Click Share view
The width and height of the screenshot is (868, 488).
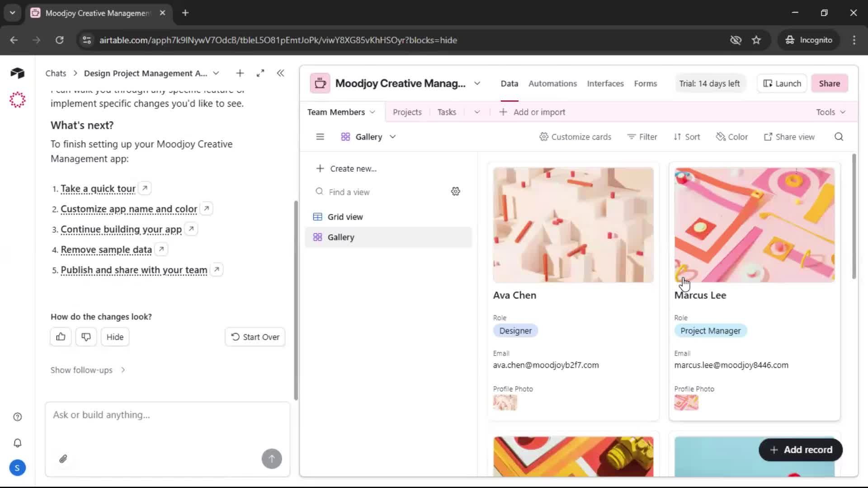point(789,137)
